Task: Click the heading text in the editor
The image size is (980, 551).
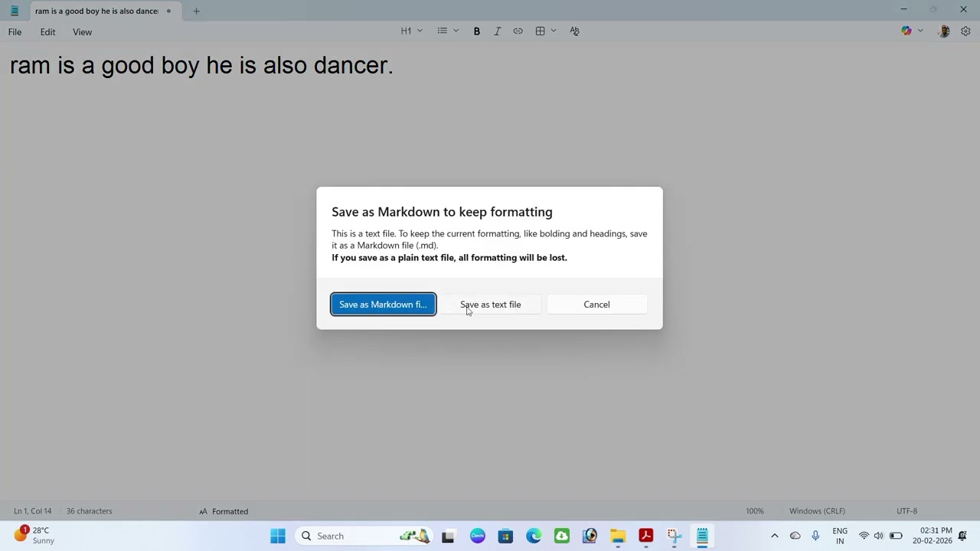Action: point(201,65)
